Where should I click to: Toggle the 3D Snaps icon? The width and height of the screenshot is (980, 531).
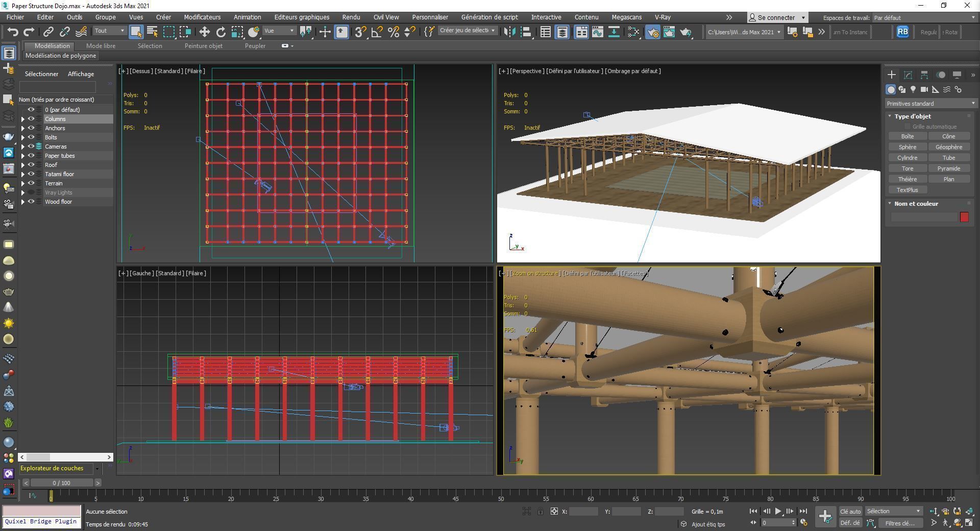(x=360, y=32)
